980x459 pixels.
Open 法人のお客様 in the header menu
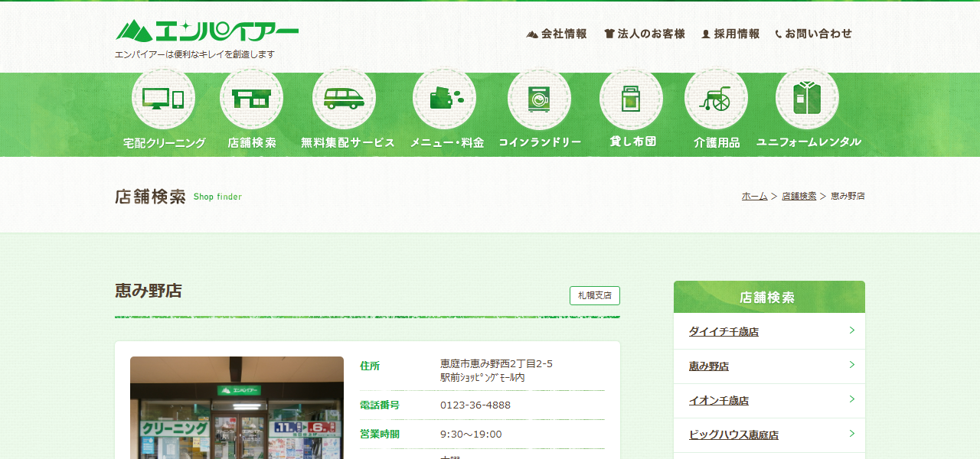point(652,34)
